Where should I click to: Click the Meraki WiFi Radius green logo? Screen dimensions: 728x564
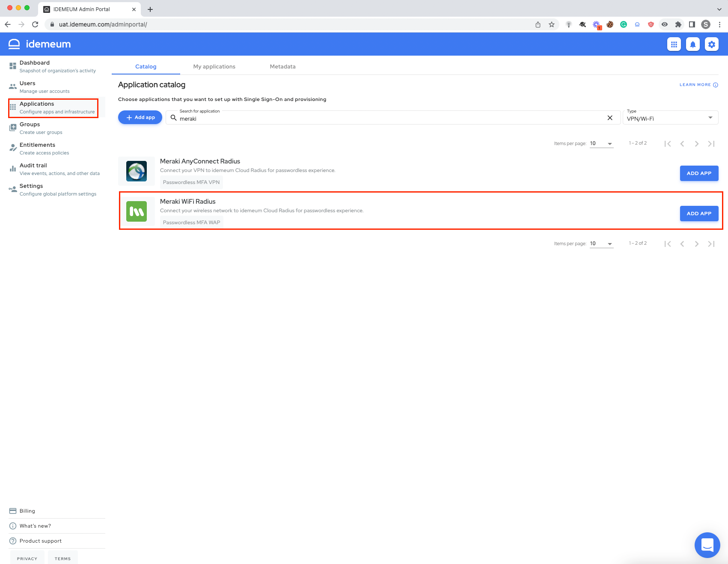[x=137, y=211]
